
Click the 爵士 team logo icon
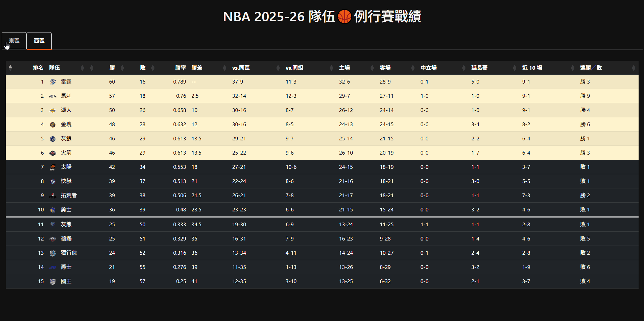tap(53, 267)
